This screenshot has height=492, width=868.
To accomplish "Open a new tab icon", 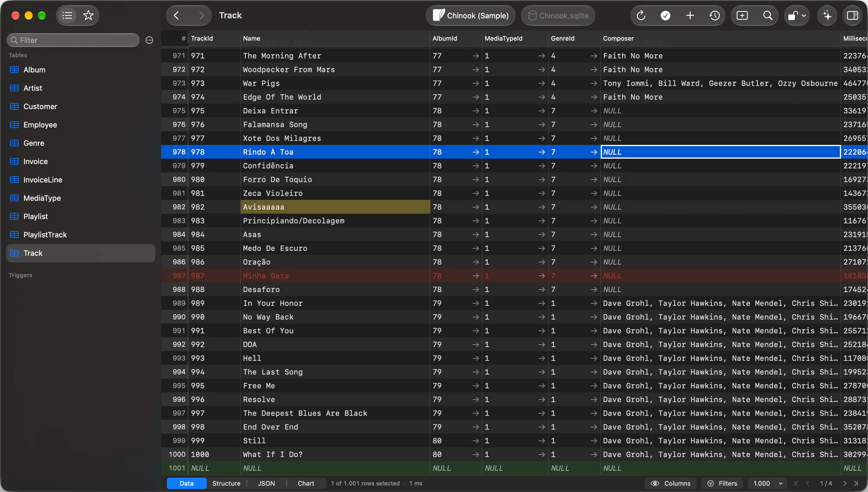I will pyautogui.click(x=742, y=15).
